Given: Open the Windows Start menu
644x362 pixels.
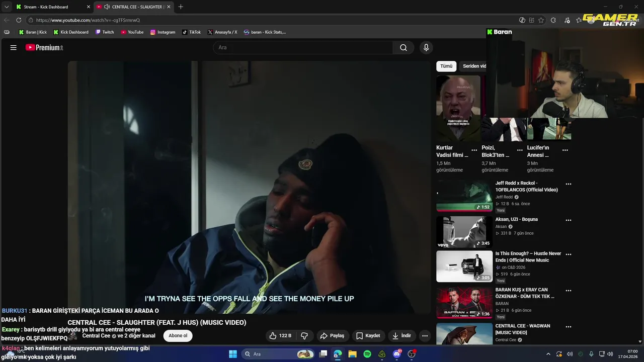Looking at the screenshot, I should tap(233, 354).
